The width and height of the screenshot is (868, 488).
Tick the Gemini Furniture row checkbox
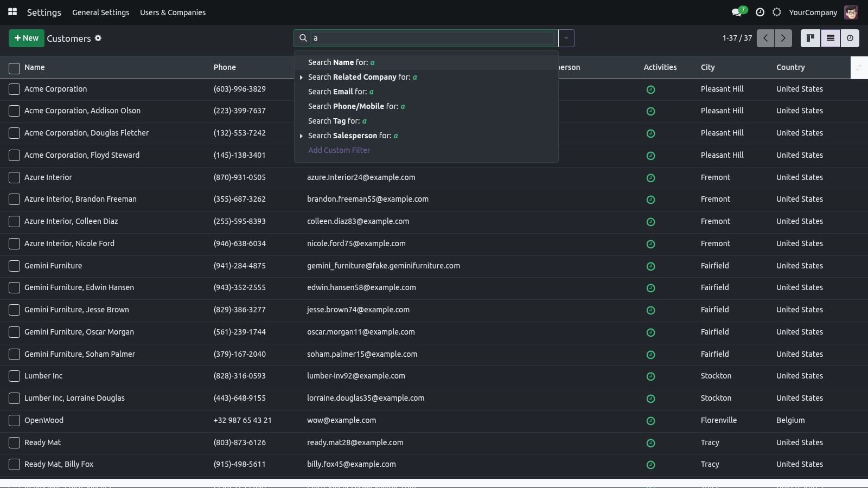click(15, 266)
